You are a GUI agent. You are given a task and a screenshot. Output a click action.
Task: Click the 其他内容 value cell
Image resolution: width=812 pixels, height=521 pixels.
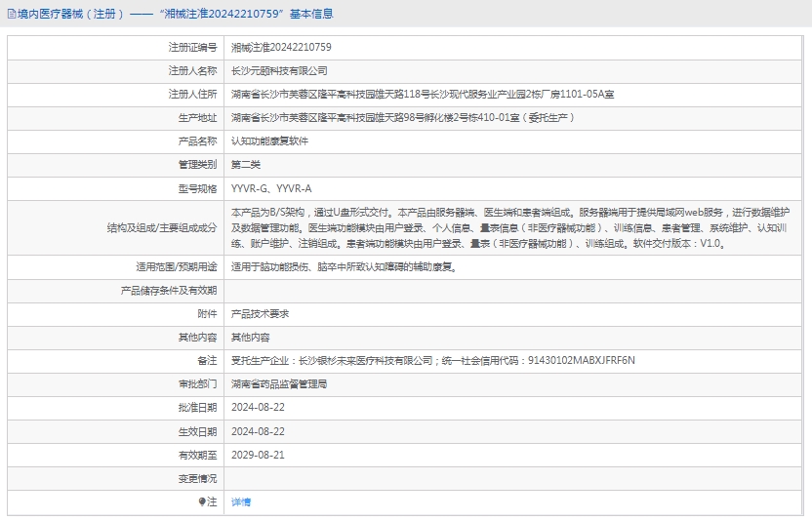(250, 337)
